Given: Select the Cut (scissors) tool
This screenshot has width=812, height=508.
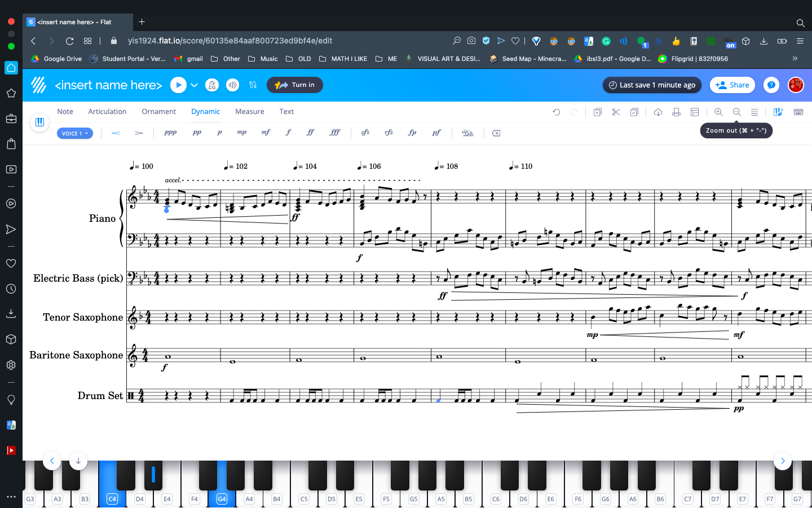Looking at the screenshot, I should pyautogui.click(x=615, y=112).
